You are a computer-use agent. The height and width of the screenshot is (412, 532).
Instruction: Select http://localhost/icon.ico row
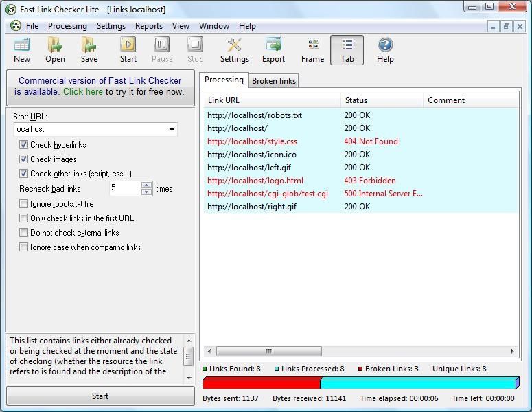pos(361,154)
